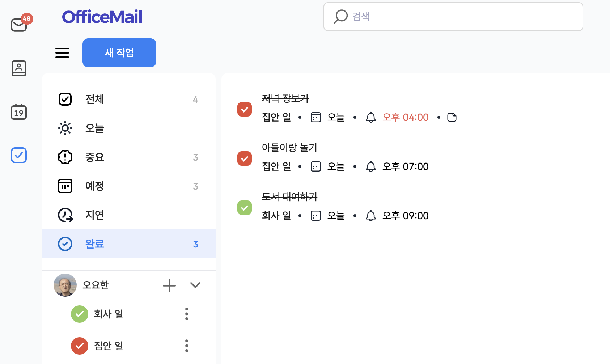The image size is (610, 364).
Task: Click 집안 일 label under 아들이랑 놀기
Action: pos(276,166)
